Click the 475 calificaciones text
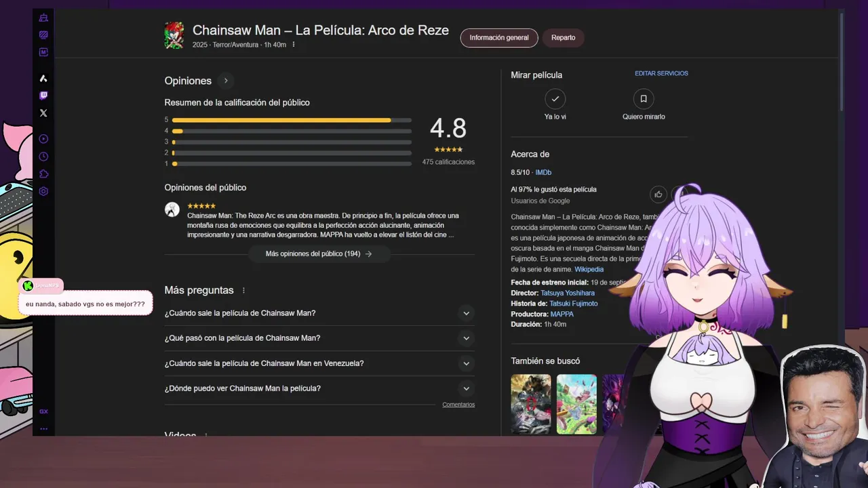 pyautogui.click(x=448, y=163)
